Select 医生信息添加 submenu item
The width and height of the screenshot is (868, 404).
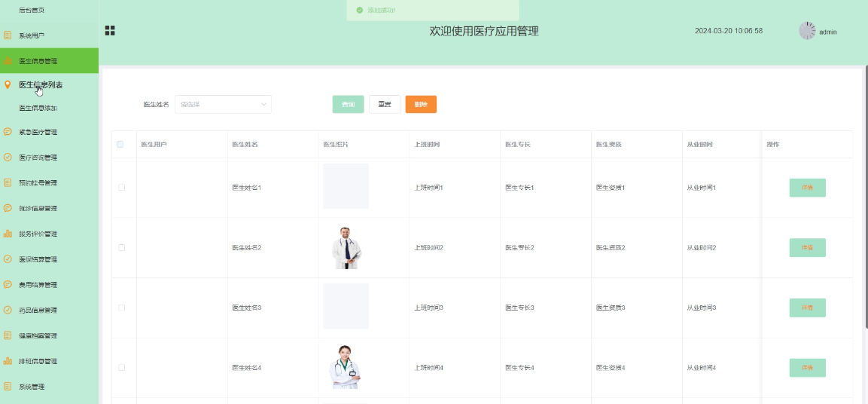point(49,108)
